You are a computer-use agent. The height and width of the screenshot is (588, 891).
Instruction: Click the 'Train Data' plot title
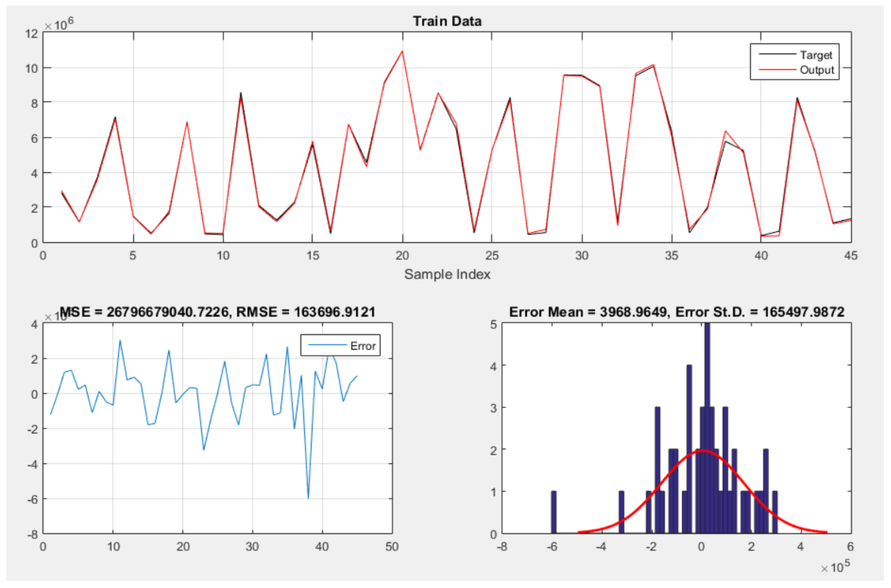click(x=447, y=21)
